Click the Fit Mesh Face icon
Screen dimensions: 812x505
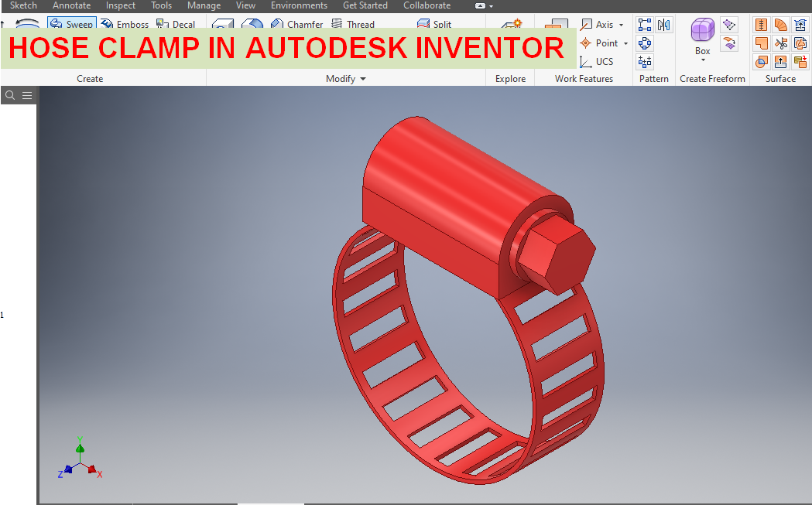800,62
